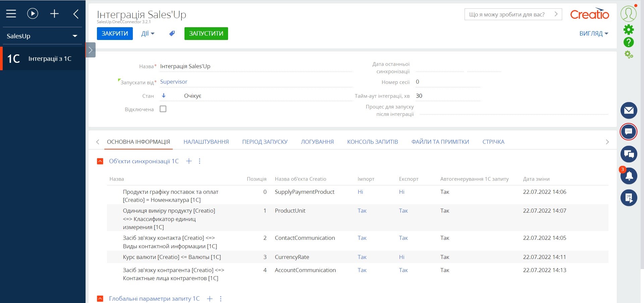Open the ВИГЛЯД dropdown
Screen dimensions: 644x303
pos(593,34)
